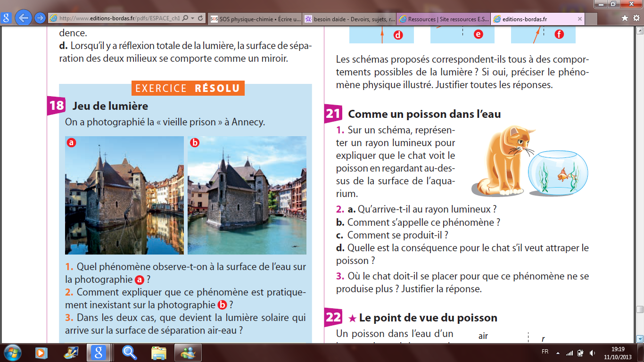The image size is (644, 362).
Task: Open Windows Explorer folder in taskbar
Action: point(158,352)
